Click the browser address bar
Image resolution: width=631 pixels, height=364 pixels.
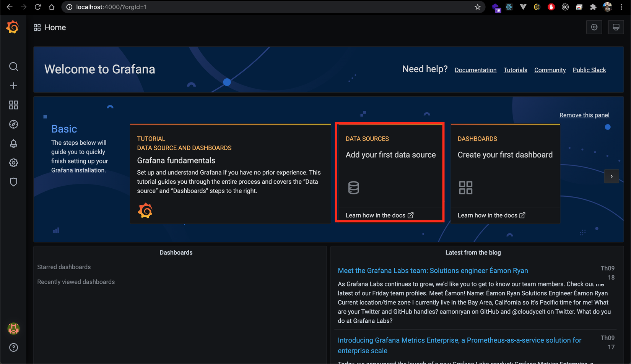268,7
